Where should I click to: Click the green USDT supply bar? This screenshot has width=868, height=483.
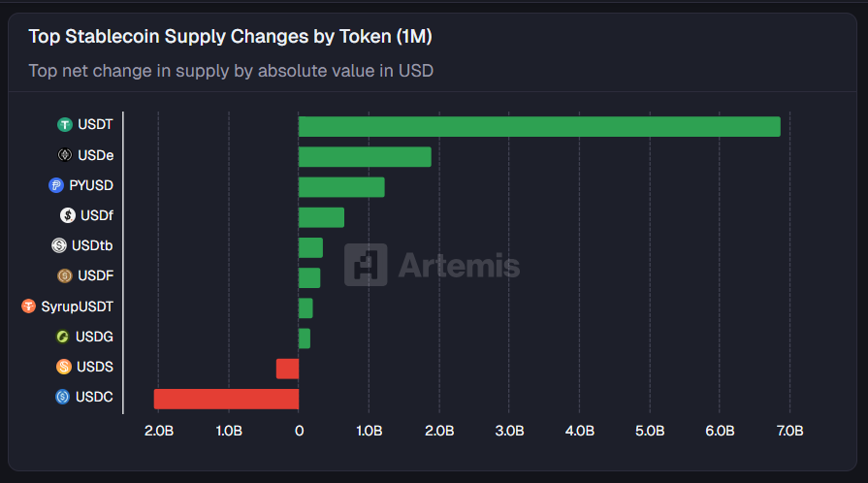pos(539,126)
